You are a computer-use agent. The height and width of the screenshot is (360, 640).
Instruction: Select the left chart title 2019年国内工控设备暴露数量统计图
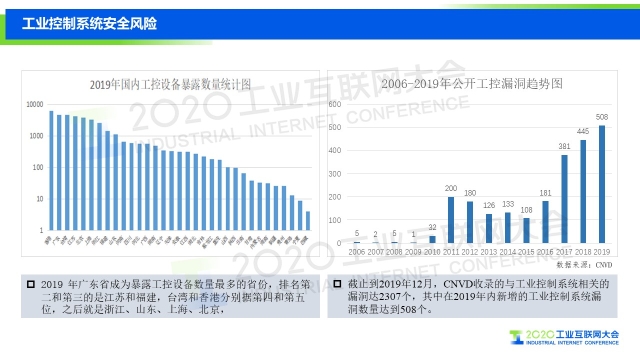pyautogui.click(x=170, y=85)
